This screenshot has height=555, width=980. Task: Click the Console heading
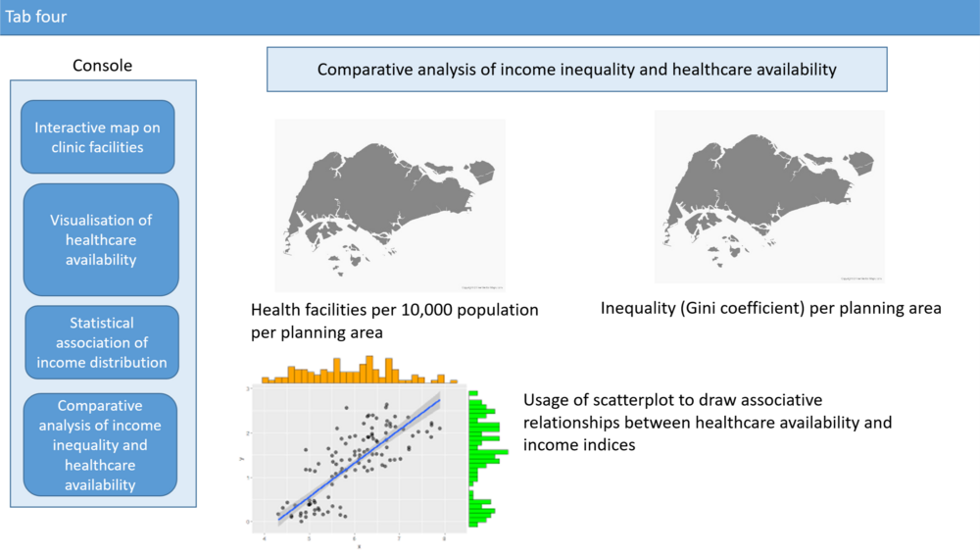point(102,66)
